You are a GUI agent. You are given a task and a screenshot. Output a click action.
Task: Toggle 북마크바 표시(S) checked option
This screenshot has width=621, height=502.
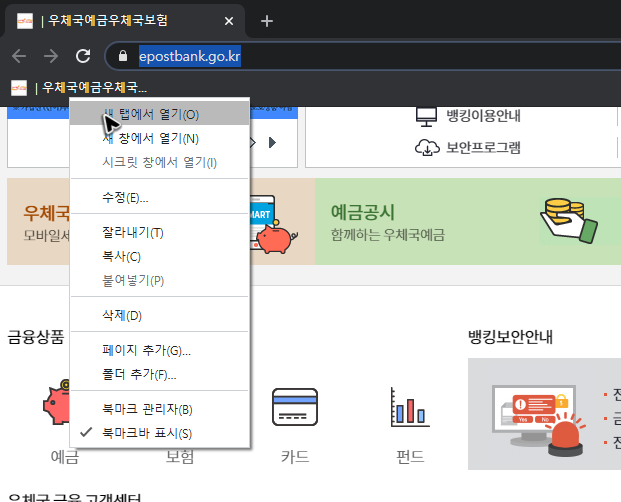160,433
